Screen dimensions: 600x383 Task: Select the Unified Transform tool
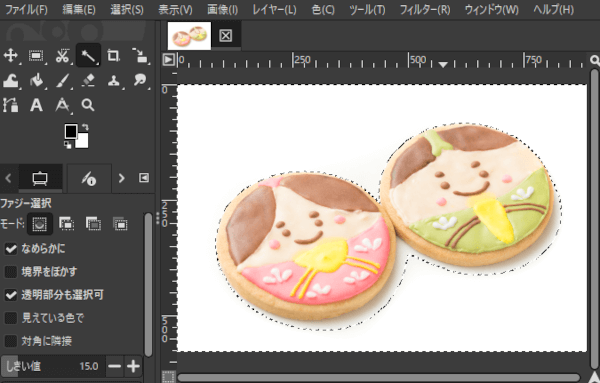(140, 56)
